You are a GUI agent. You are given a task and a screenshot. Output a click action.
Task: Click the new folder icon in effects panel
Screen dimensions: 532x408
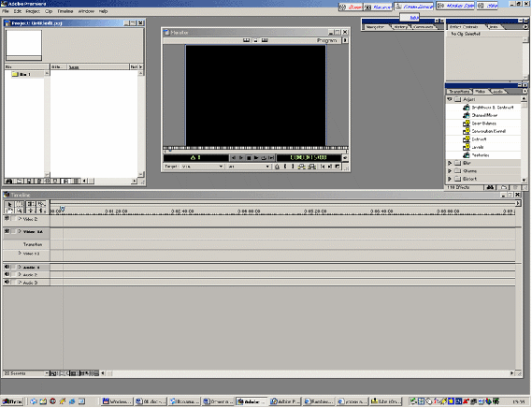[x=504, y=187]
